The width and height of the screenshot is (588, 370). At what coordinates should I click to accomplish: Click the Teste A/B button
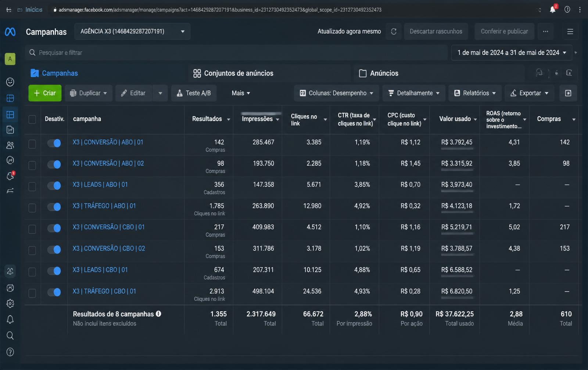[194, 93]
